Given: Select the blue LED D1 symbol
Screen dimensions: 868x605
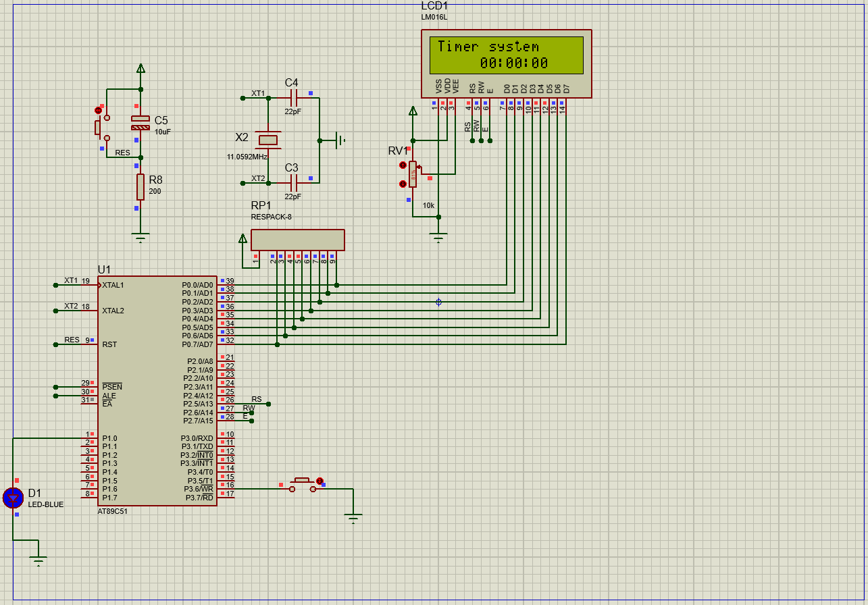Looking at the screenshot, I should pos(14,498).
